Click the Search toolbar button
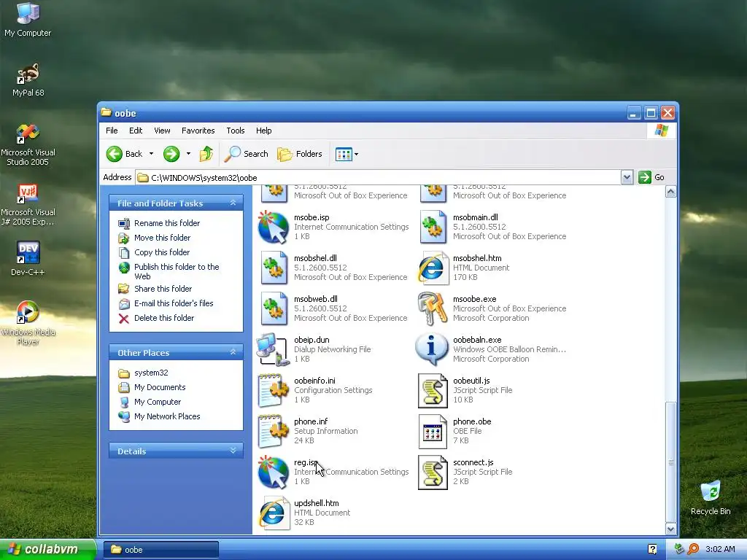 click(247, 154)
